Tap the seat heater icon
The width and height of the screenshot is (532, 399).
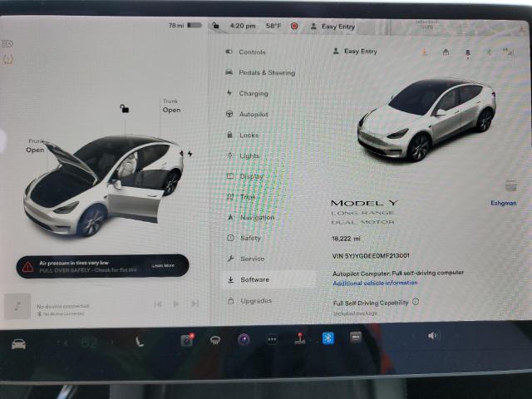140,342
